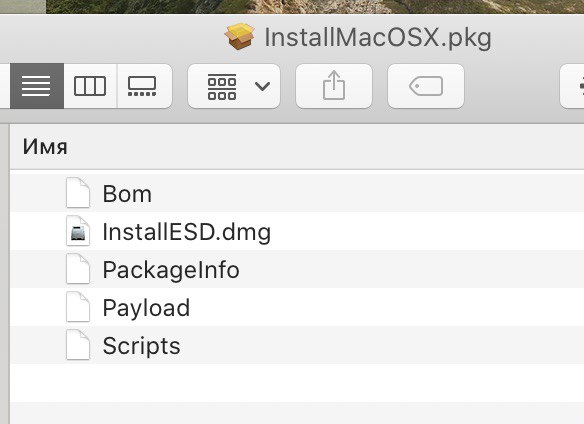Switch to column view mode
The width and height of the screenshot is (584, 424).
90,86
